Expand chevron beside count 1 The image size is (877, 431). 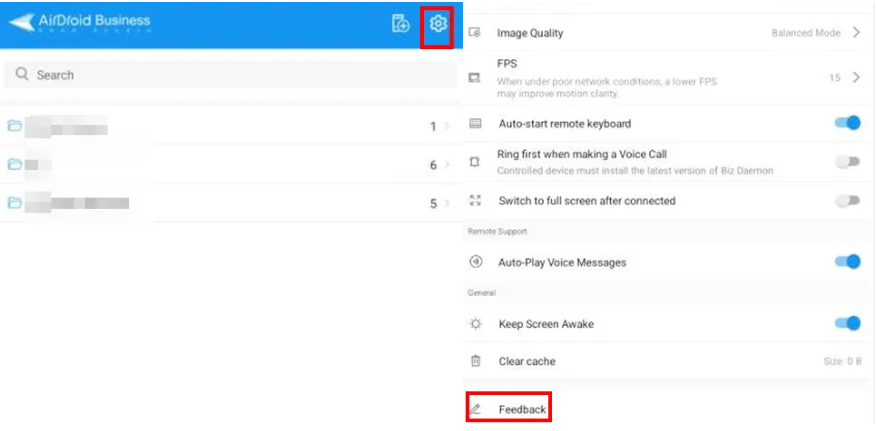tap(446, 126)
